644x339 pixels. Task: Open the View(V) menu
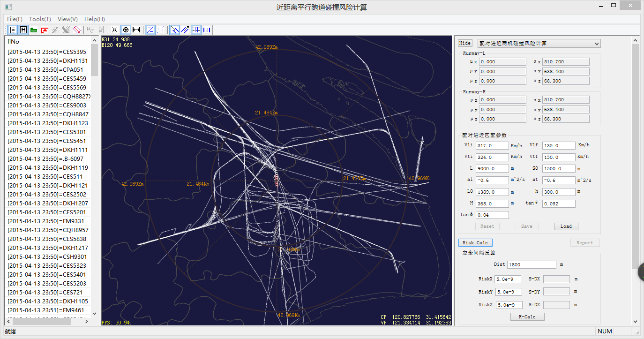pos(67,19)
